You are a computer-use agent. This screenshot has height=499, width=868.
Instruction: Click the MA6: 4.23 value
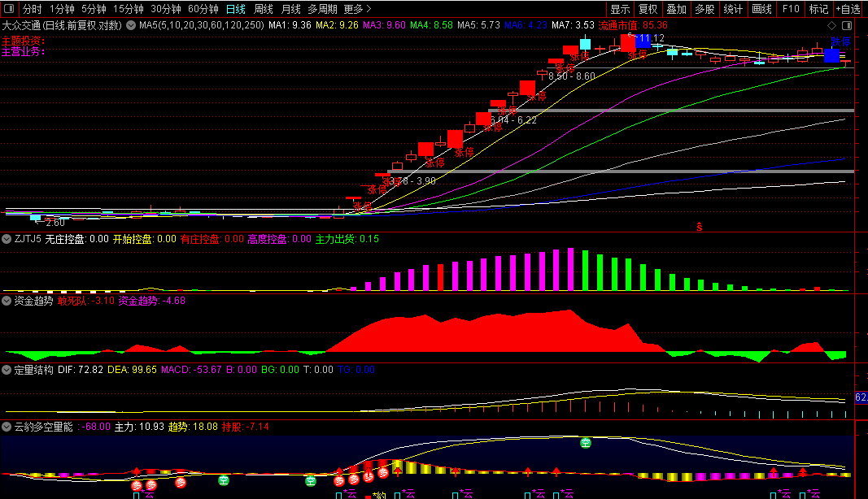526,25
